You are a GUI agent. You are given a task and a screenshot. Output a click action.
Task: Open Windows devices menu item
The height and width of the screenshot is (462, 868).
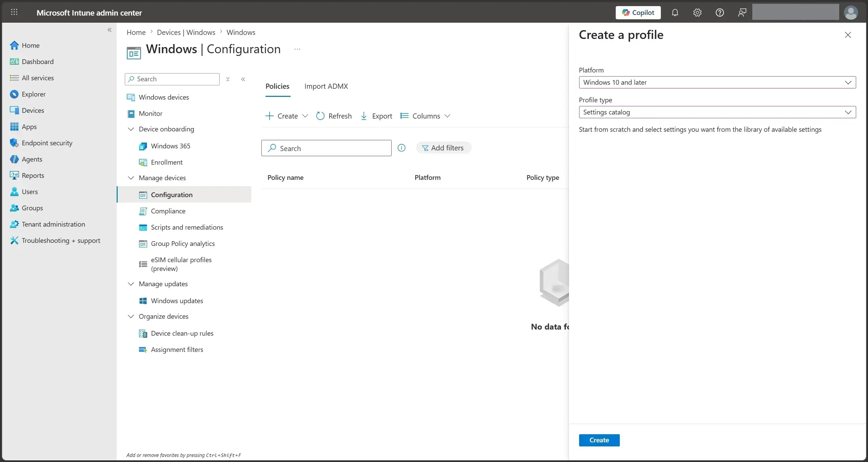pos(164,97)
